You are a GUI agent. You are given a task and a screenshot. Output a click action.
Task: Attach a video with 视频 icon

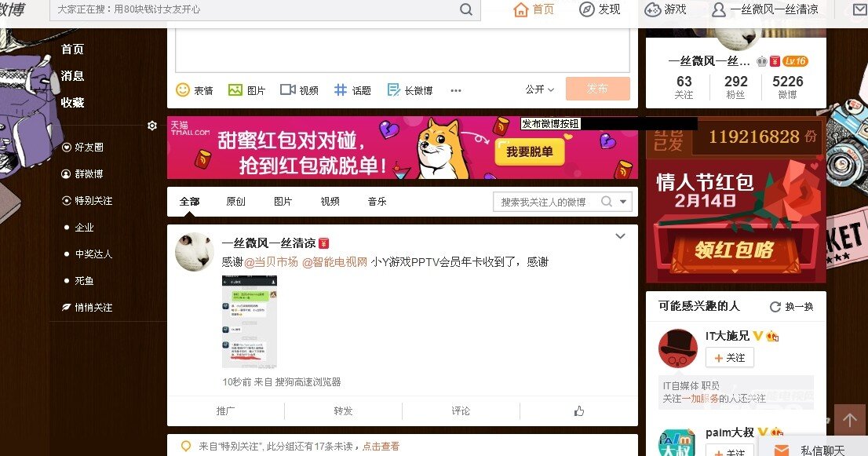288,89
